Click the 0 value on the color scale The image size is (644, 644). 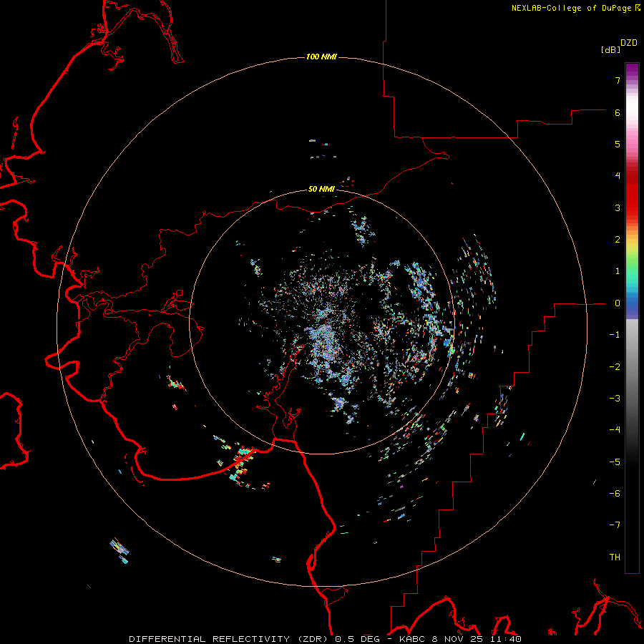click(x=618, y=303)
